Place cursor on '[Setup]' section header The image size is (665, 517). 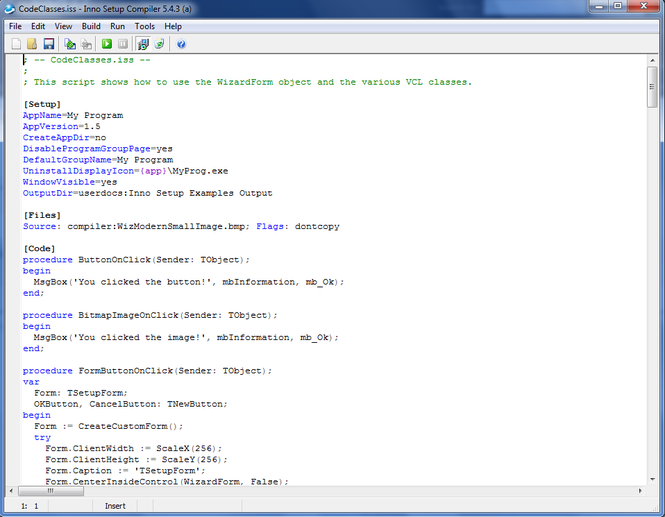pyautogui.click(x=42, y=104)
